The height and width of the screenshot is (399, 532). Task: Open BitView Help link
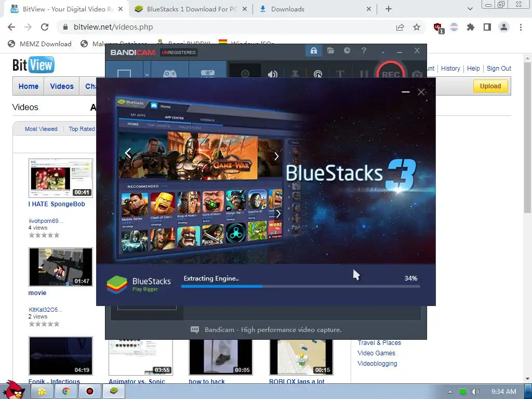coord(473,68)
